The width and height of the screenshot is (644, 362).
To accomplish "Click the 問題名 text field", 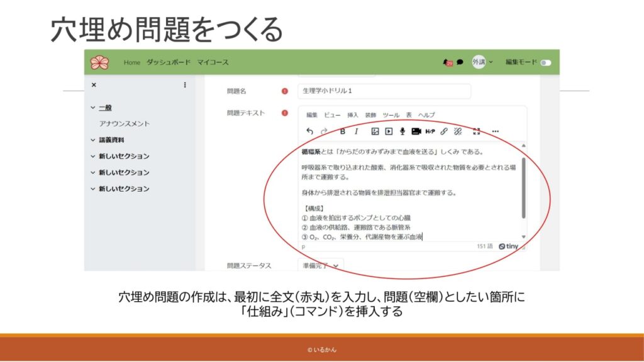I will tap(384, 92).
